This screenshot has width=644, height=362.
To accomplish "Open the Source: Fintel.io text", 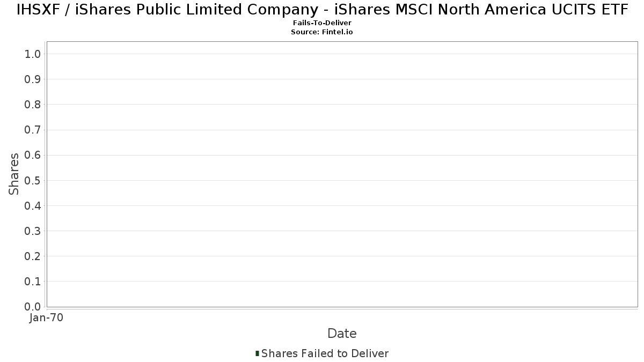I will pos(322,32).
